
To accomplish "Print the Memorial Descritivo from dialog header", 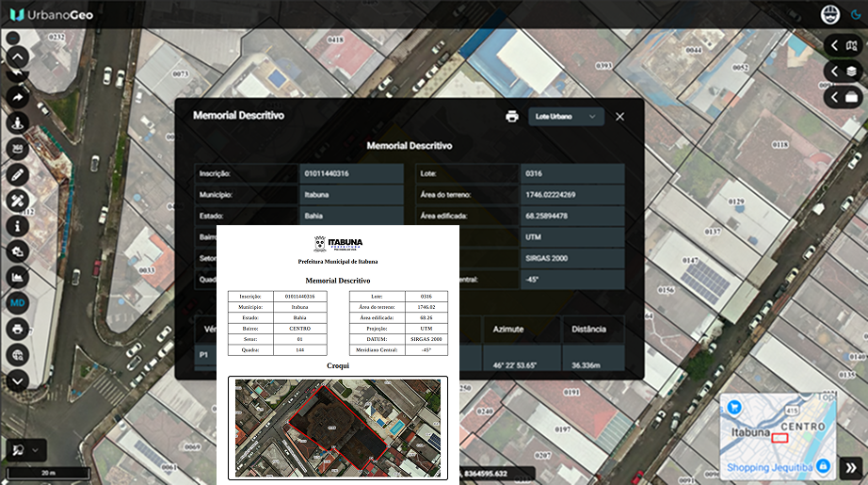I will click(512, 116).
